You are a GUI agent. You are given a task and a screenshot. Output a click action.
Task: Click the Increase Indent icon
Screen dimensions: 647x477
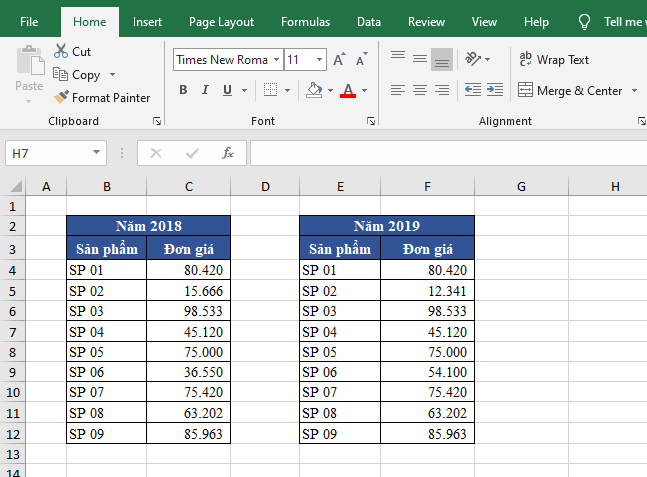point(494,90)
